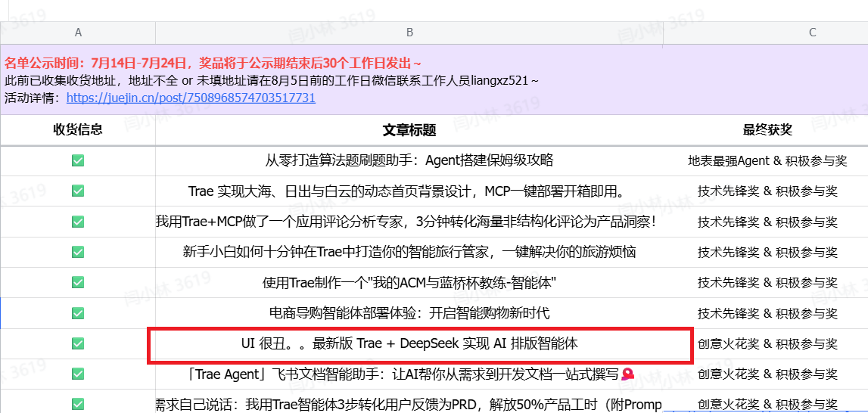Click 技术先锋奖 cell in 电商导购智能体 row

point(767,313)
